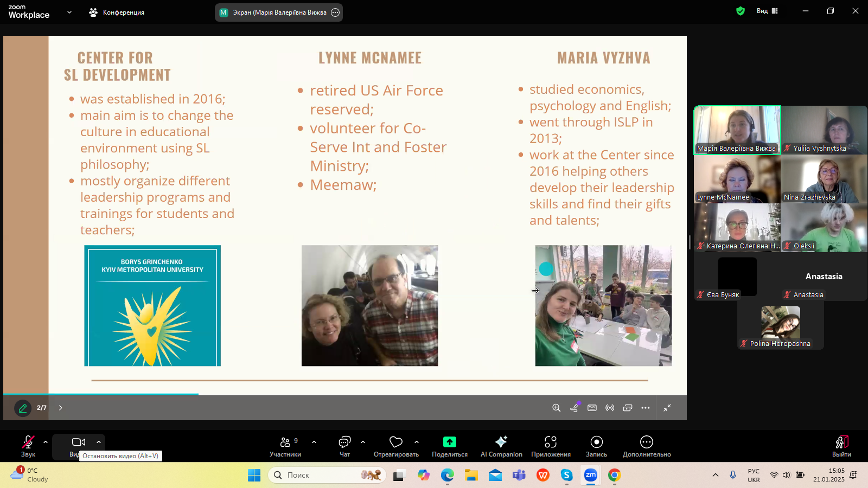The image size is (868, 488).
Task: Click the zoom magnifier on slide toolbar
Action: click(556, 408)
